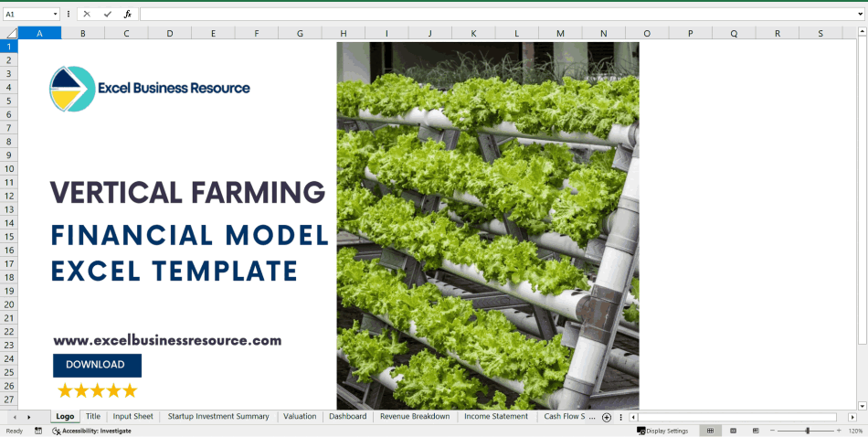Open the Income Statement sheet tab
868x437 pixels.
[496, 416]
